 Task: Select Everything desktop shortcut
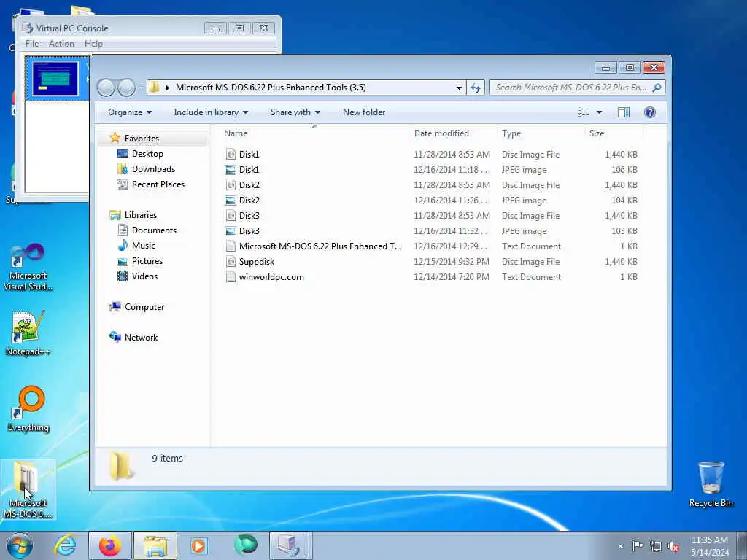(28, 408)
